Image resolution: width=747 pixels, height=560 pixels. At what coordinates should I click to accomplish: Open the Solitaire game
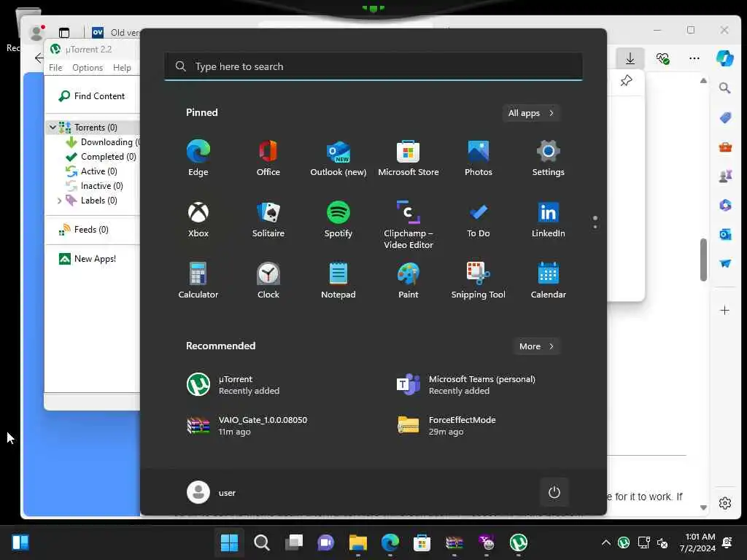click(268, 219)
